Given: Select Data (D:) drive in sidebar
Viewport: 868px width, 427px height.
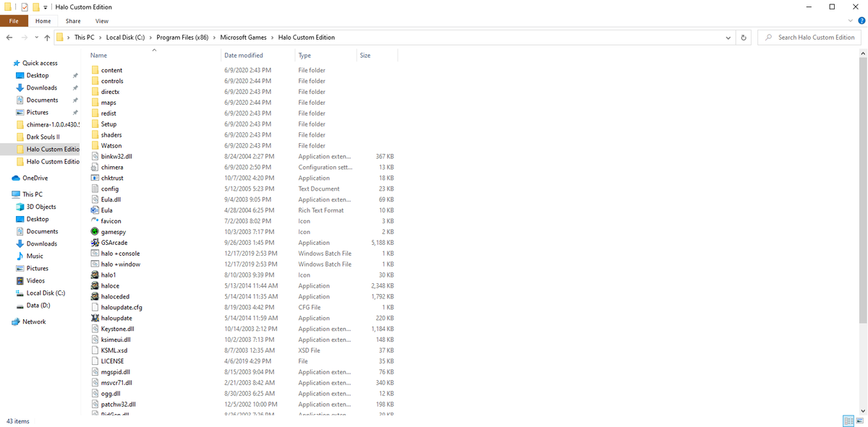Looking at the screenshot, I should (x=38, y=305).
